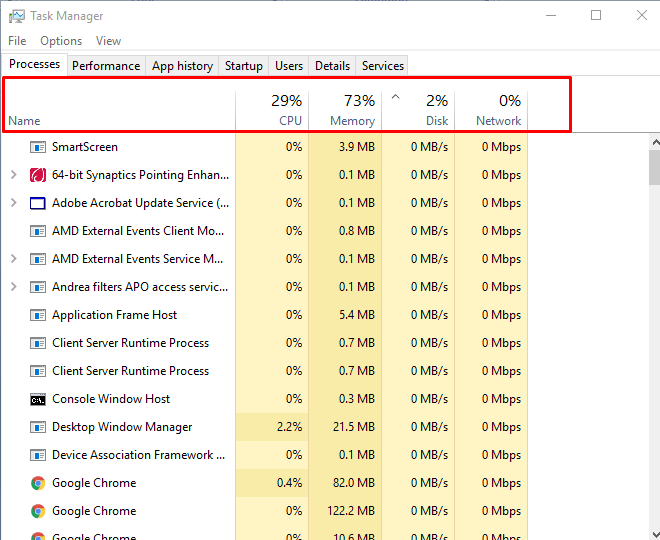The width and height of the screenshot is (660, 540).
Task: Select the Processes tab
Action: point(35,64)
